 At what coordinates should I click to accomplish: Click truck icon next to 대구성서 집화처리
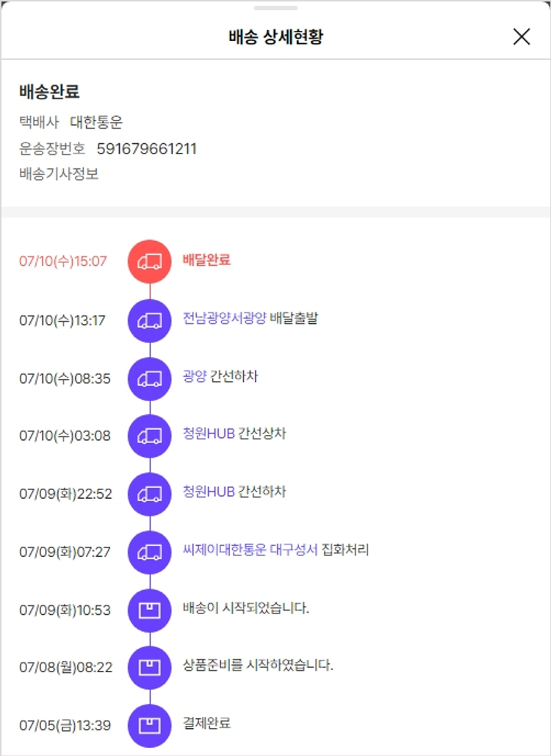[x=150, y=551]
